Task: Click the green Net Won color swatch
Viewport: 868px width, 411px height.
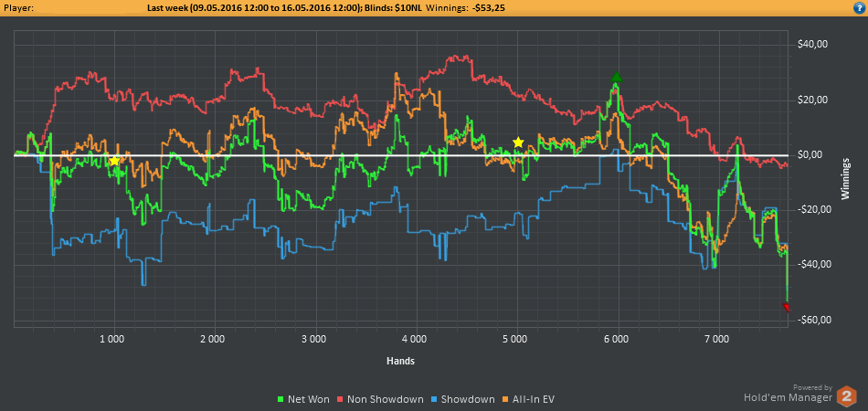Action: [281, 399]
